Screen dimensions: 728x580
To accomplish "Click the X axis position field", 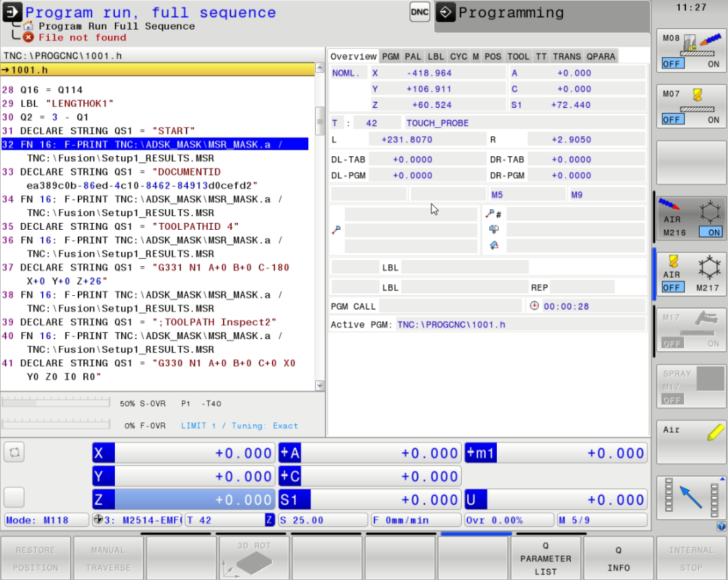I will coord(184,453).
